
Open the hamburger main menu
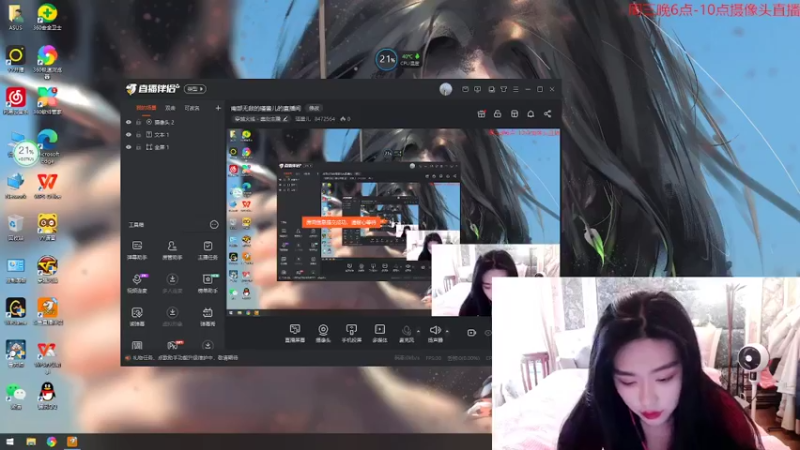pos(516,89)
